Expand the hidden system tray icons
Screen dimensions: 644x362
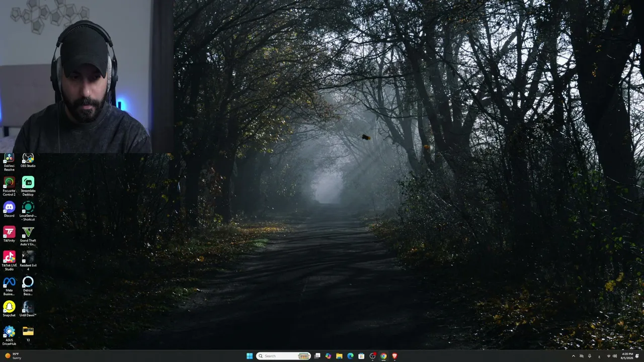573,356
